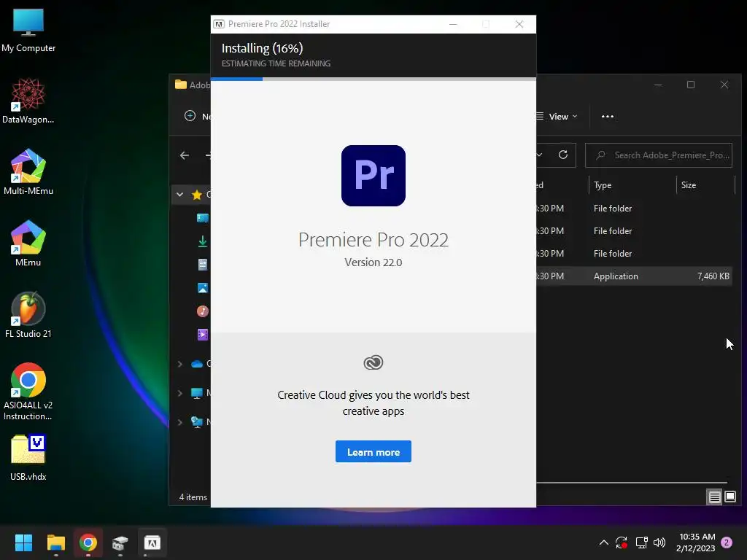Launch MEmu desktop shortcut
This screenshot has width=747, height=560.
[x=28, y=244]
